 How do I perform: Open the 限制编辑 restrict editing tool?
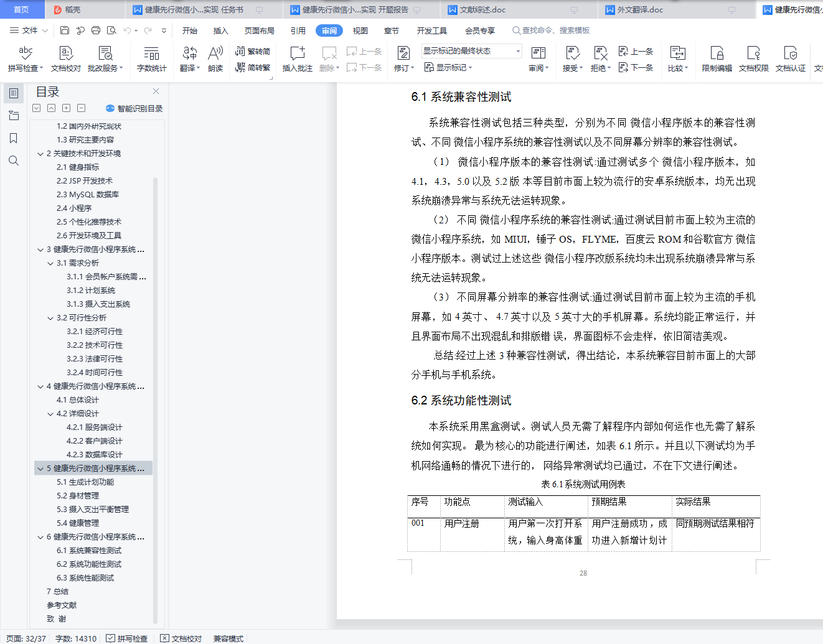coord(717,59)
